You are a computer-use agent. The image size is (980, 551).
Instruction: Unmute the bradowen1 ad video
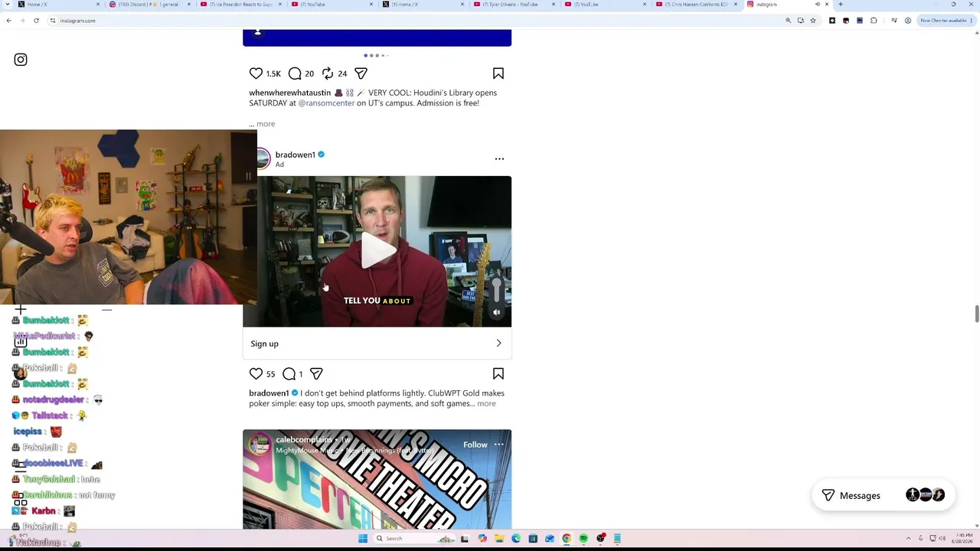pos(497,312)
